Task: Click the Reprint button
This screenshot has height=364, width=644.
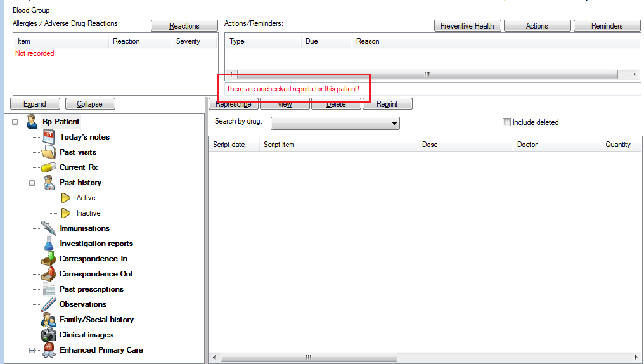Action: click(387, 104)
